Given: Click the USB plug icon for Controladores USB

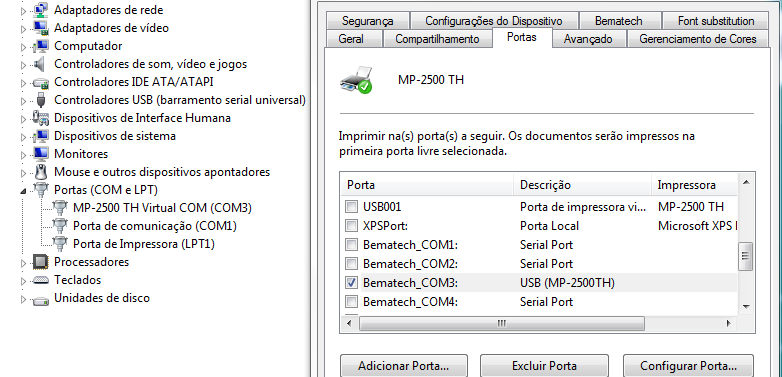Looking at the screenshot, I should pyautogui.click(x=41, y=100).
